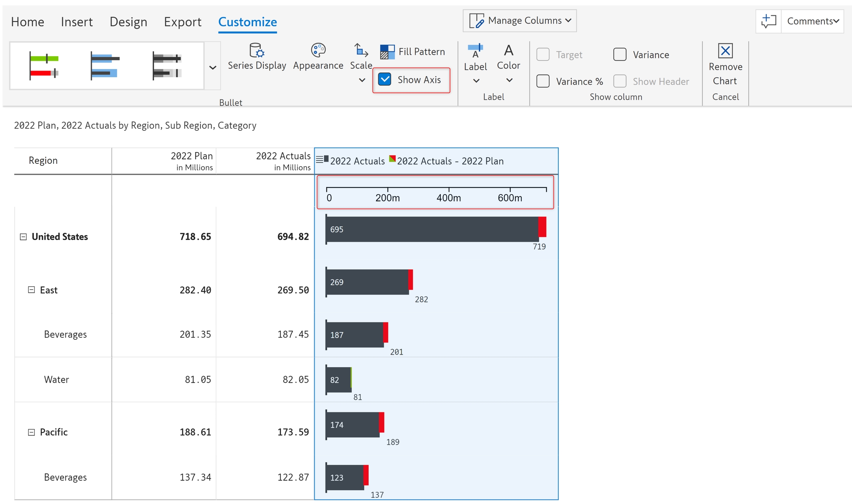
Task: Open the Label options icon
Action: tap(475, 51)
